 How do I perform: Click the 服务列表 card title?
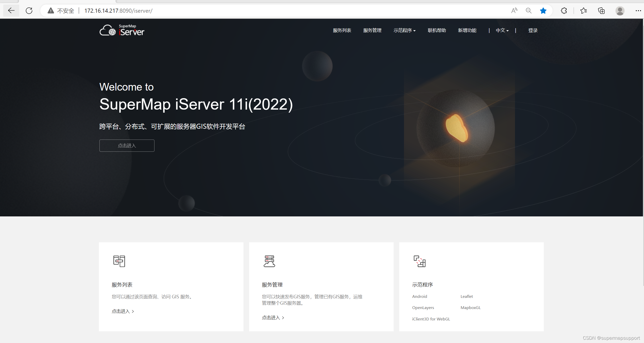(x=122, y=285)
